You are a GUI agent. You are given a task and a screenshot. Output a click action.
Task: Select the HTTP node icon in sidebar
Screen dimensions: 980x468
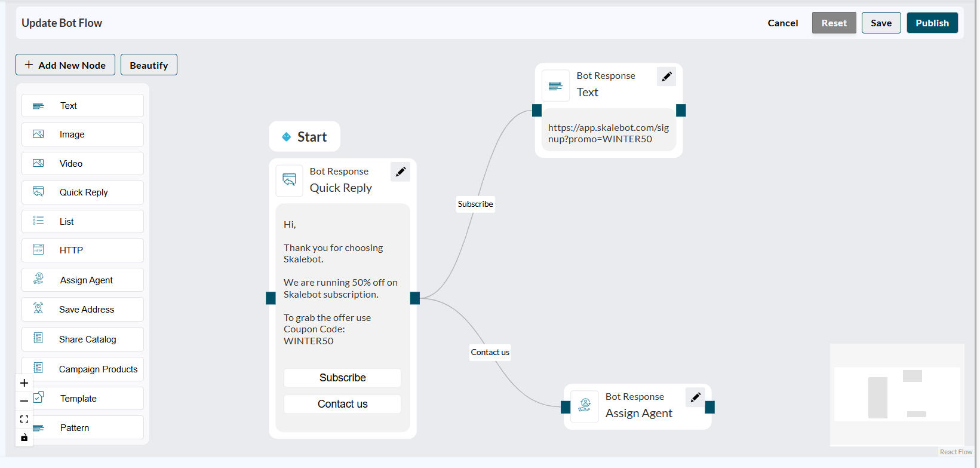(38, 250)
